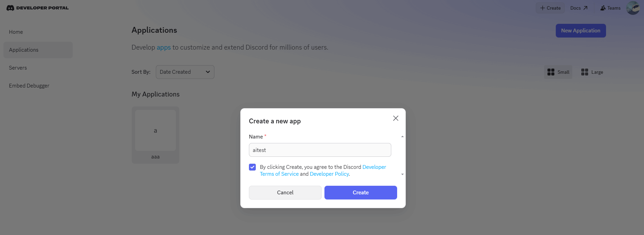
Task: Select Applications in the sidebar
Action: [38, 50]
